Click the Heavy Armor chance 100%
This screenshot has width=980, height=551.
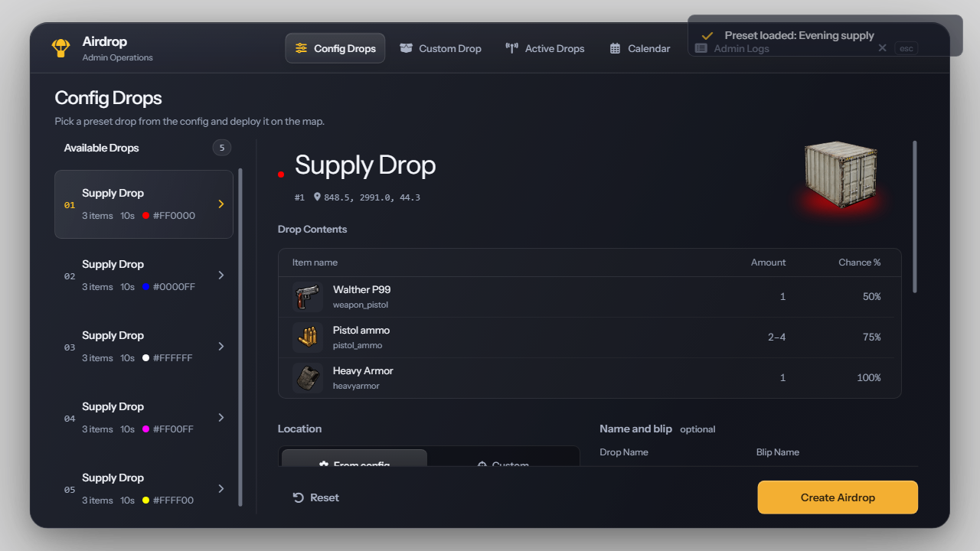coord(869,378)
